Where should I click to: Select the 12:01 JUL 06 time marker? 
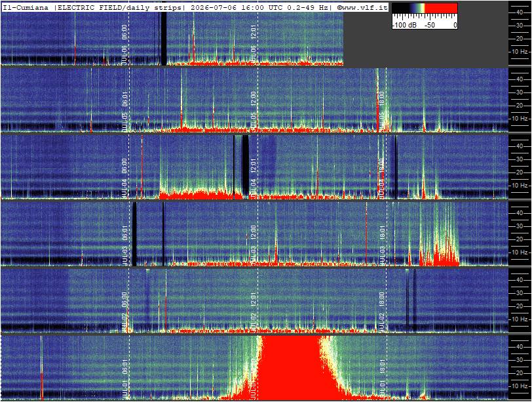[x=254, y=43]
